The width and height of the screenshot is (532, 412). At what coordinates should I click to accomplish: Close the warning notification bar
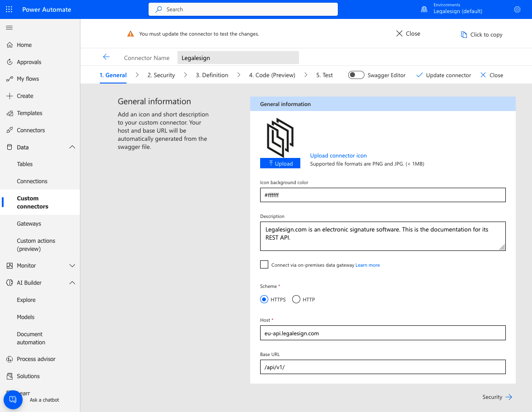click(x=408, y=33)
